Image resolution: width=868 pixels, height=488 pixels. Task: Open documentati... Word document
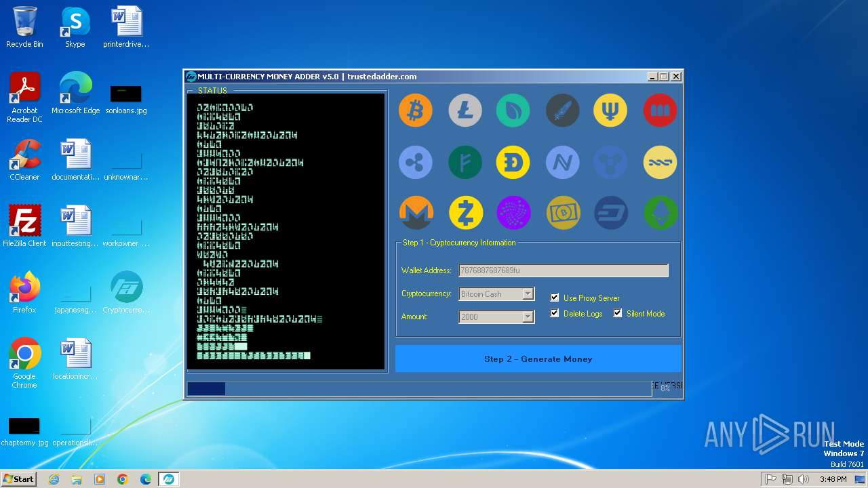coord(75,160)
